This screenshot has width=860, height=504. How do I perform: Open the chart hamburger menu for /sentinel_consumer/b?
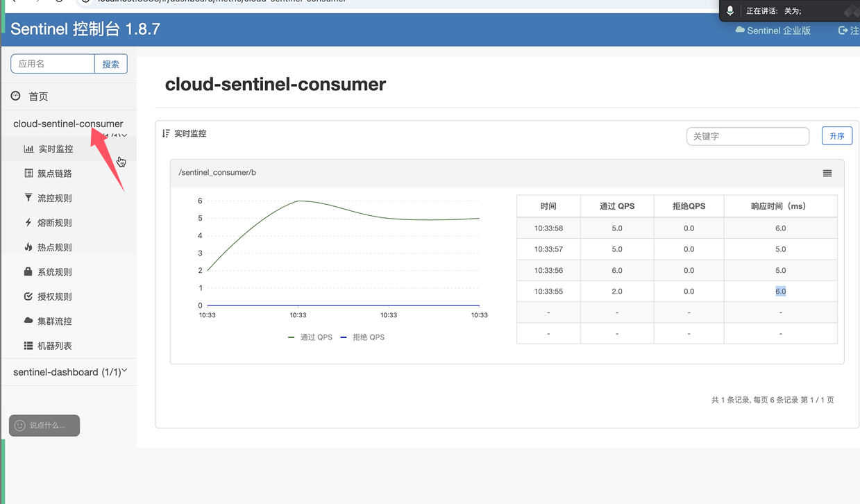tap(827, 173)
